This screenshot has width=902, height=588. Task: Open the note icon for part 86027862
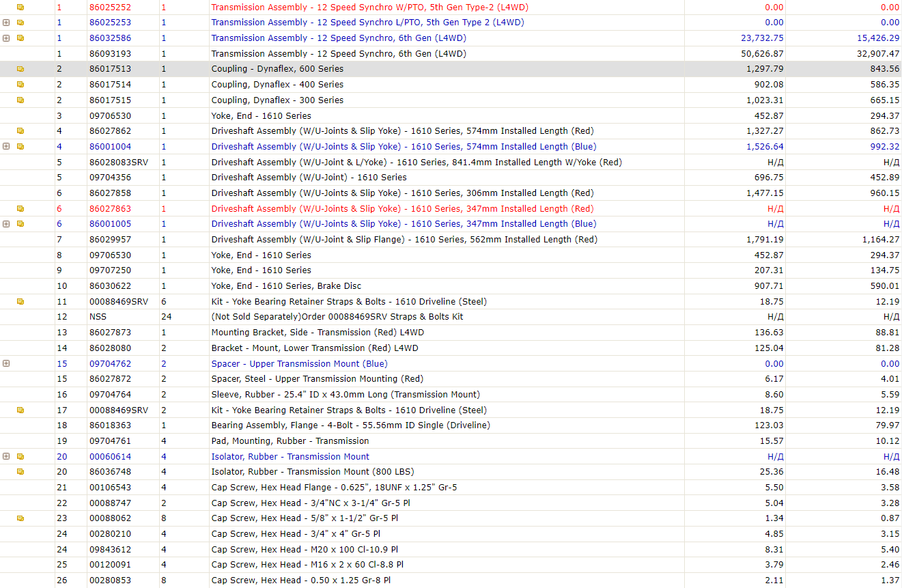point(20,131)
